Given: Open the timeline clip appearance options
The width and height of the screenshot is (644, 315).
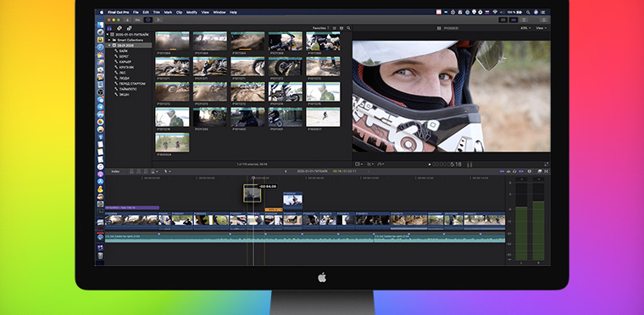Looking at the screenshot, I should [529, 171].
